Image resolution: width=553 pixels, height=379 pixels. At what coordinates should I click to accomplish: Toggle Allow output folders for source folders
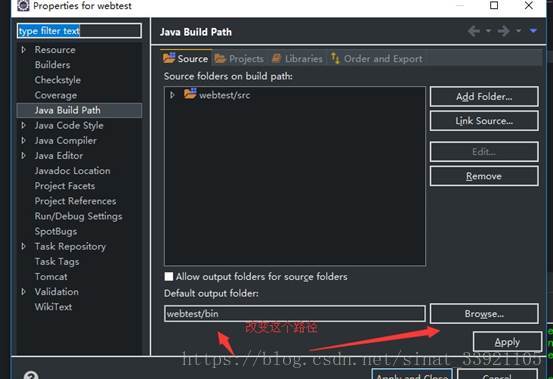[169, 276]
